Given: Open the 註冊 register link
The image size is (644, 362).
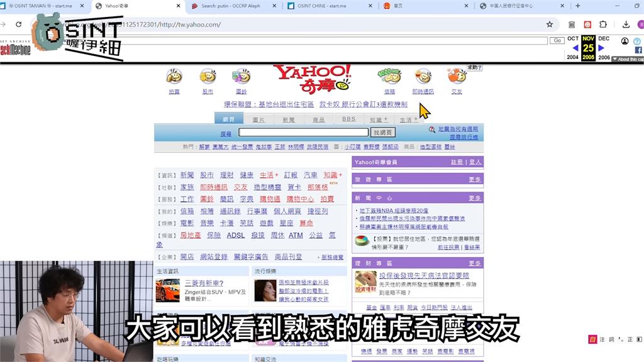Looking at the screenshot, I should coord(457,162).
